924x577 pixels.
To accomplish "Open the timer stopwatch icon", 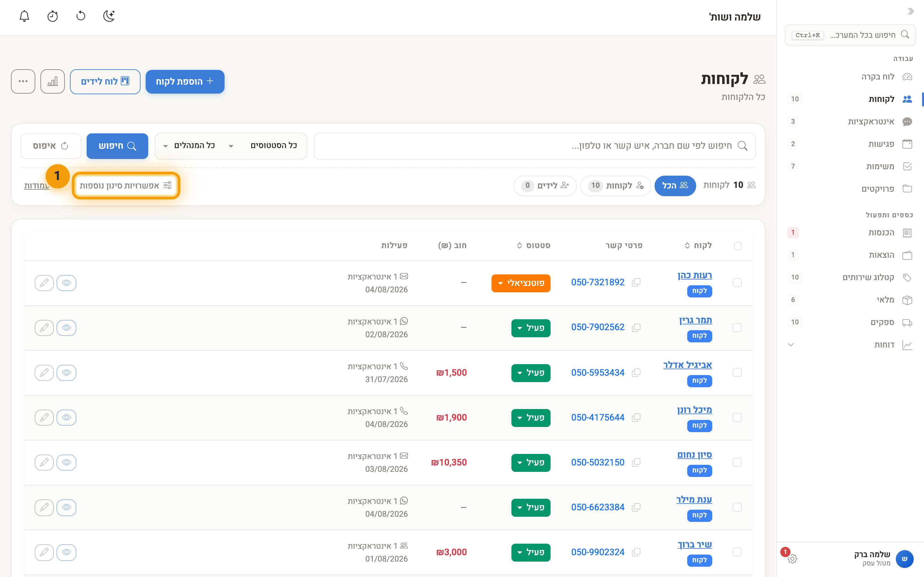I will (52, 16).
